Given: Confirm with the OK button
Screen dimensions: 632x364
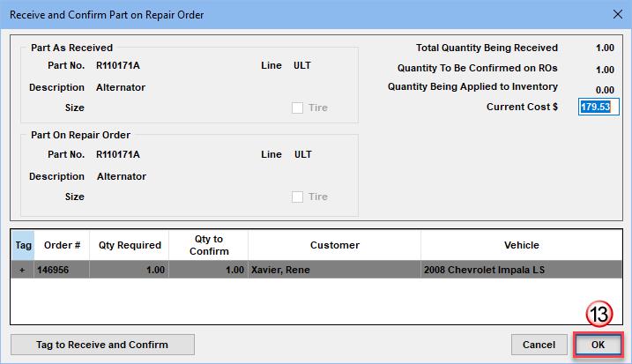Looking at the screenshot, I should tap(598, 344).
